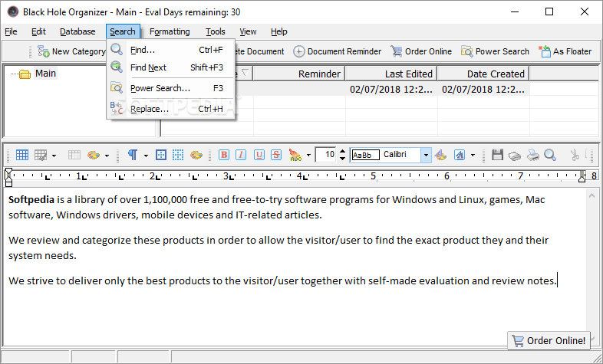The image size is (603, 364).
Task: Click Power Search toolbar button
Action: coord(496,51)
